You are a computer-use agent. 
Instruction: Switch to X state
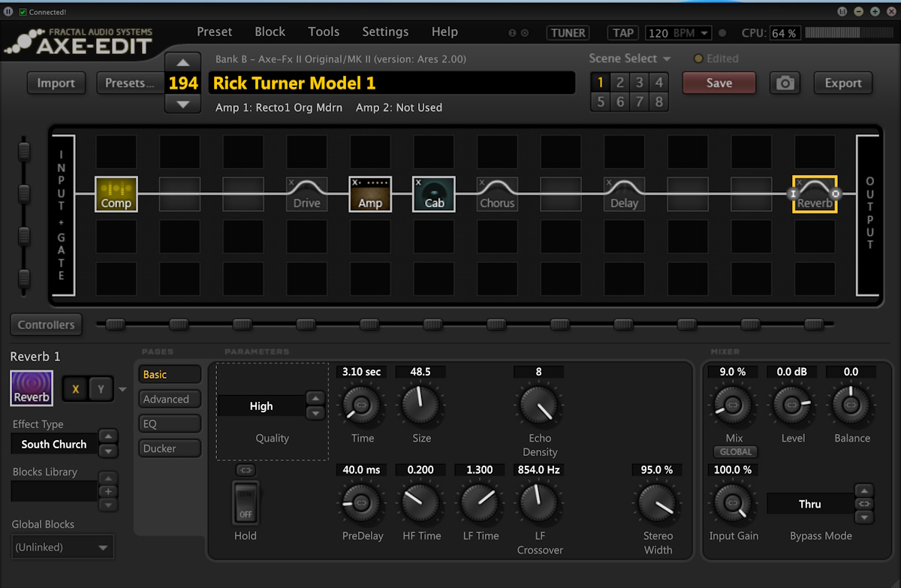click(75, 388)
